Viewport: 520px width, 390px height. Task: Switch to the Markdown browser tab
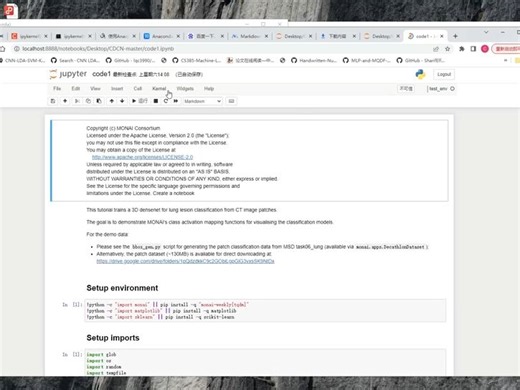click(250, 36)
